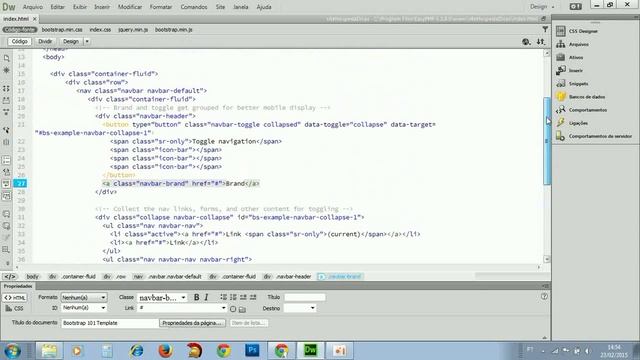Open the Snippets panel
The image size is (640, 360).
(x=573, y=84)
